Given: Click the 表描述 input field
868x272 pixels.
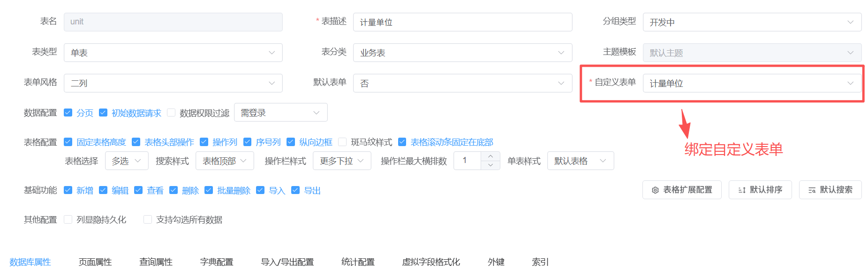Looking at the screenshot, I should (462, 22).
